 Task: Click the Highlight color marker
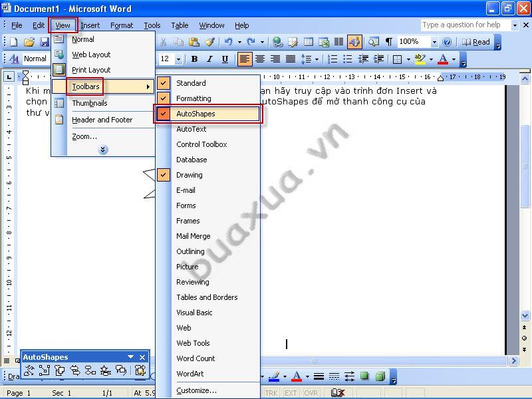tap(420, 59)
